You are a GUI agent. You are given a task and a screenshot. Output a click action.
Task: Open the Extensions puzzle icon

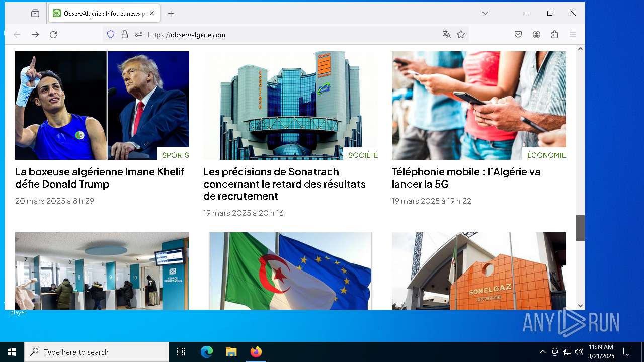(554, 34)
